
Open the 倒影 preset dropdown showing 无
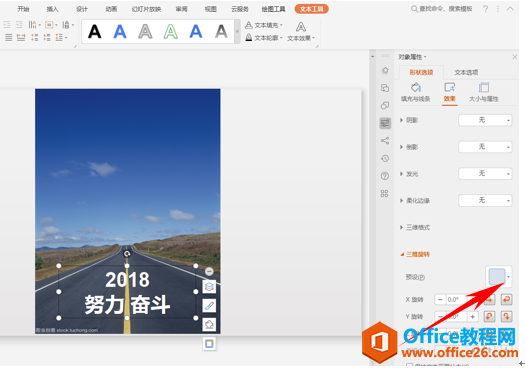485,147
